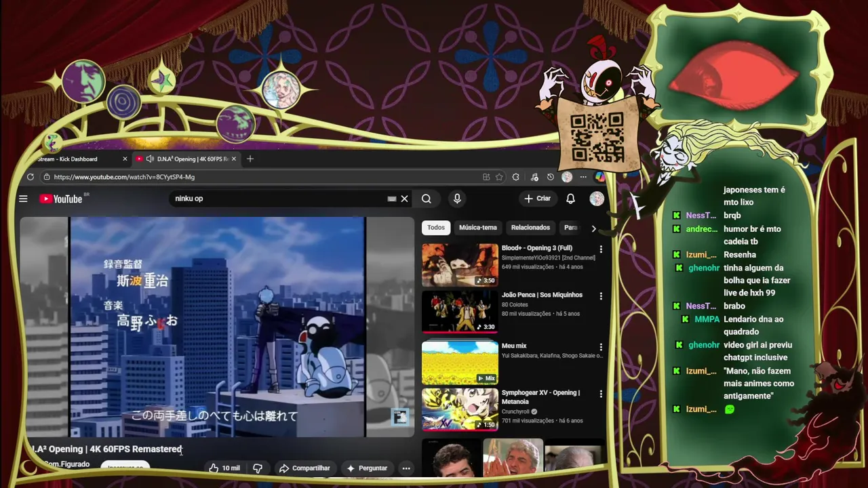Screen dimensions: 868x488
Task: Select the 'Relacionados' filter chip
Action: [530, 228]
